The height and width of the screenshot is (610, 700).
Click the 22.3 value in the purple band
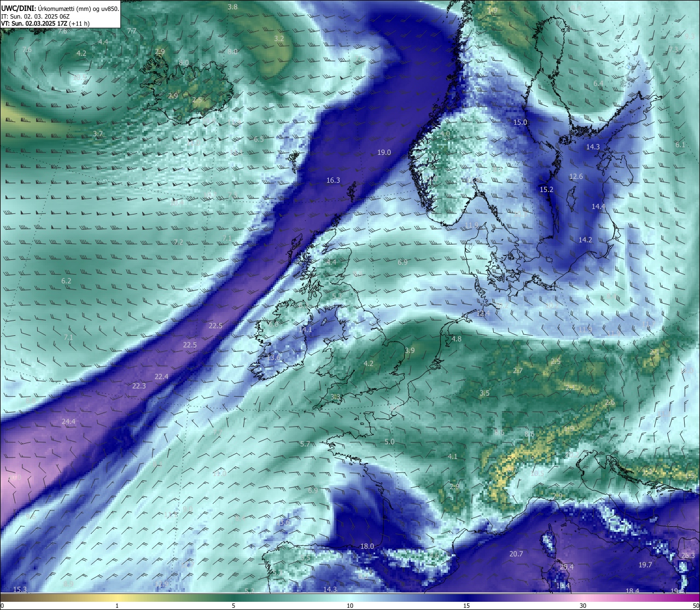[139, 386]
